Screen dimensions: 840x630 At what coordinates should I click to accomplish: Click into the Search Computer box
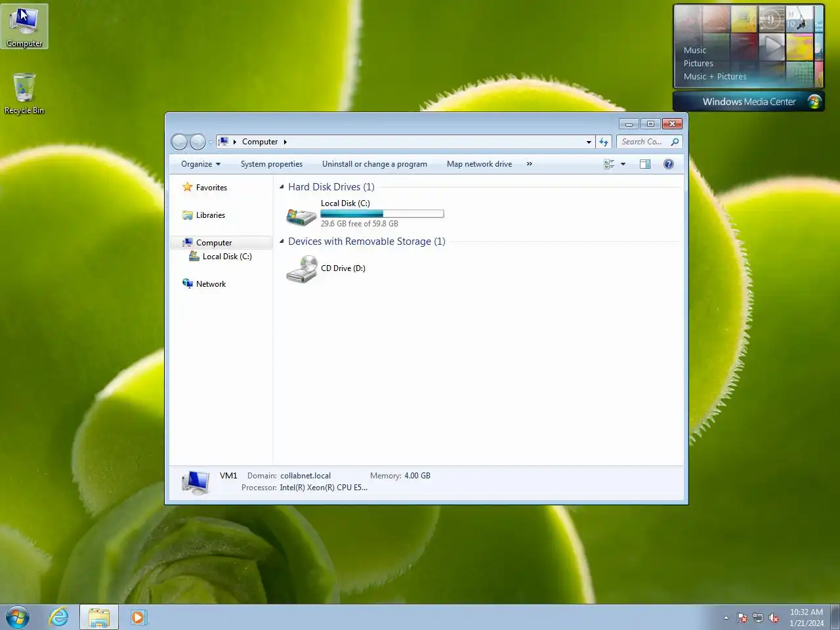(642, 142)
